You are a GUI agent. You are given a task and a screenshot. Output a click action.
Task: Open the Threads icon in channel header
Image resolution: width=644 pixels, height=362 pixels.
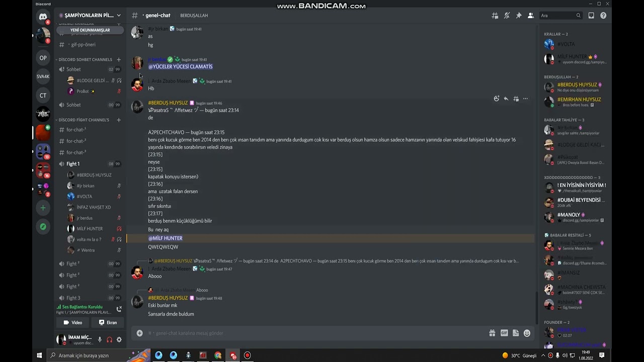pos(495,16)
